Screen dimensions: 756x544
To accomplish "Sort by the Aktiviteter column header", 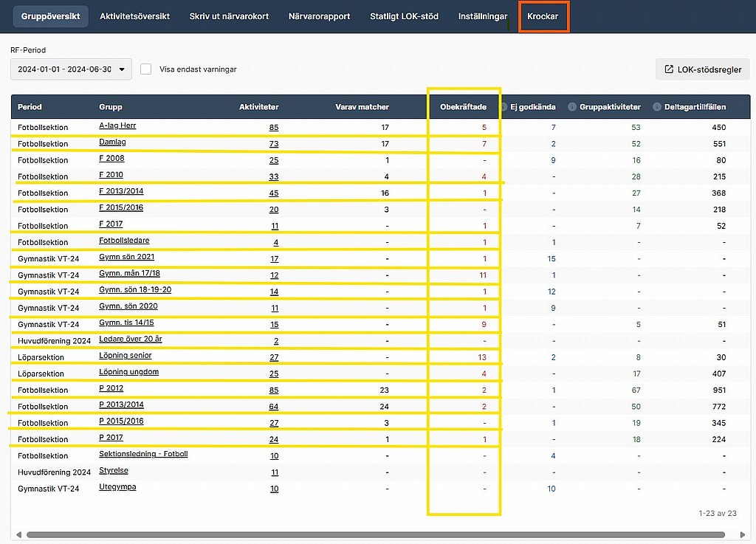I will (258, 107).
